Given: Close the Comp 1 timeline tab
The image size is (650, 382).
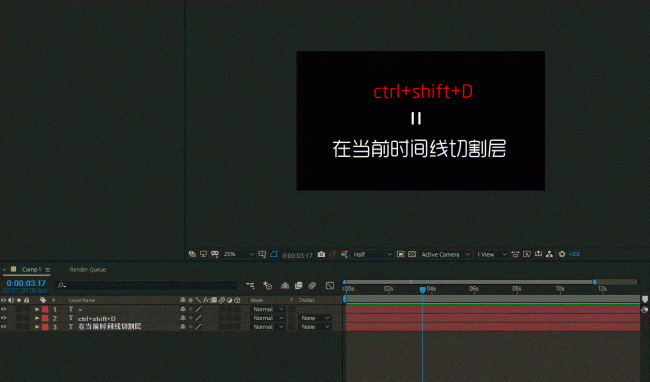Looking at the screenshot, I should (5, 269).
